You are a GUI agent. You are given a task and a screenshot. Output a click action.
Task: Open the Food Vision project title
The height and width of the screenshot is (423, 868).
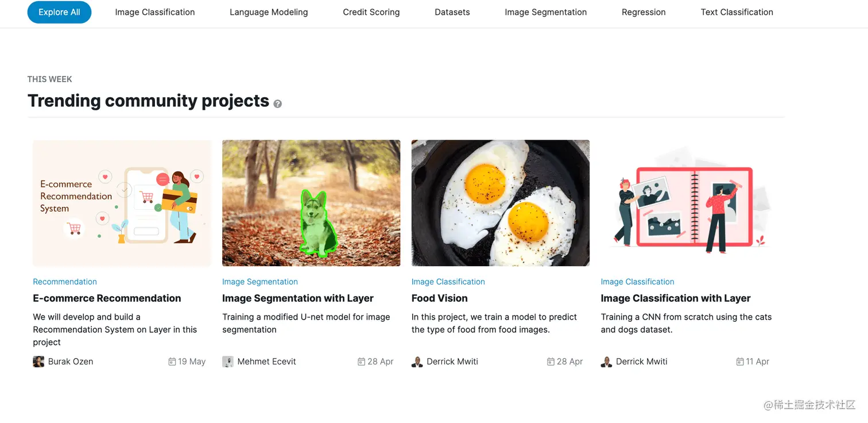pos(440,298)
